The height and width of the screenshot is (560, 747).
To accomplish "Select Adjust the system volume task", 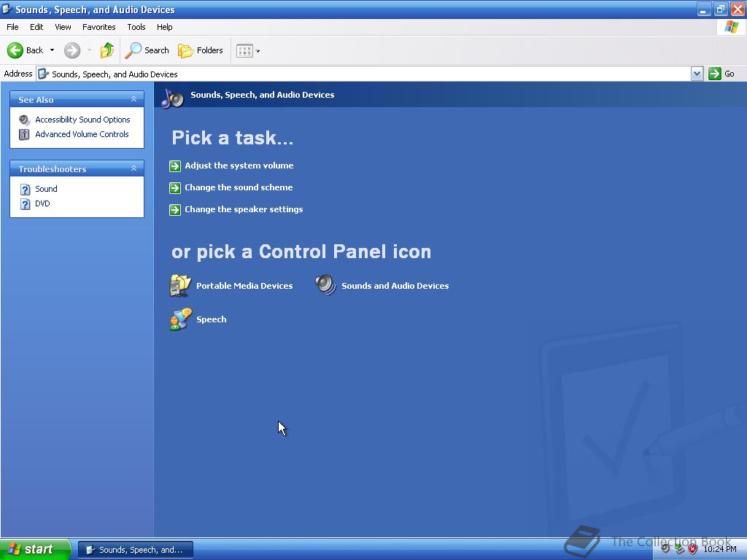I will [239, 166].
